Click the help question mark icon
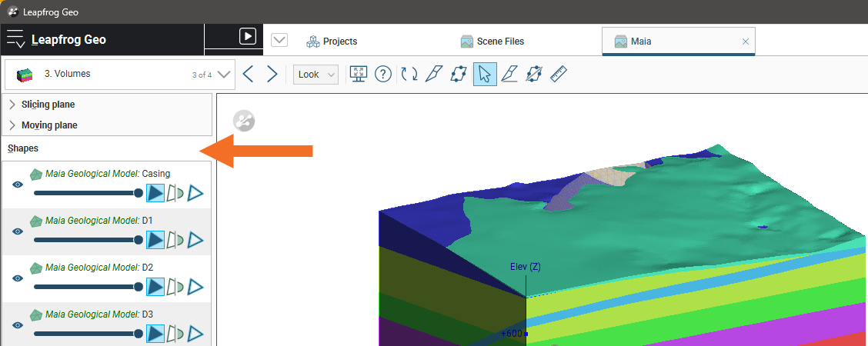This screenshot has width=868, height=346. tap(383, 75)
